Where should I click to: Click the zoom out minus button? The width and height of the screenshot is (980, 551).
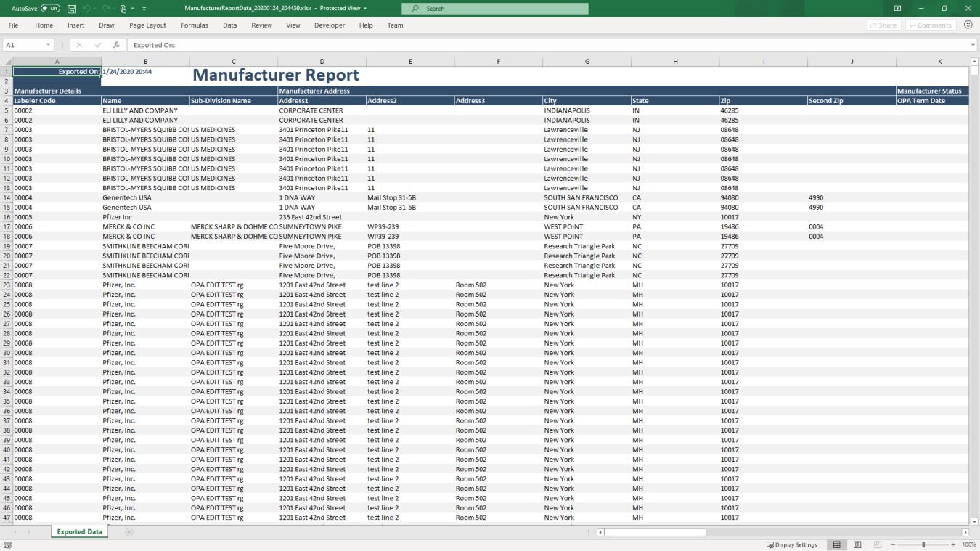pyautogui.click(x=894, y=544)
